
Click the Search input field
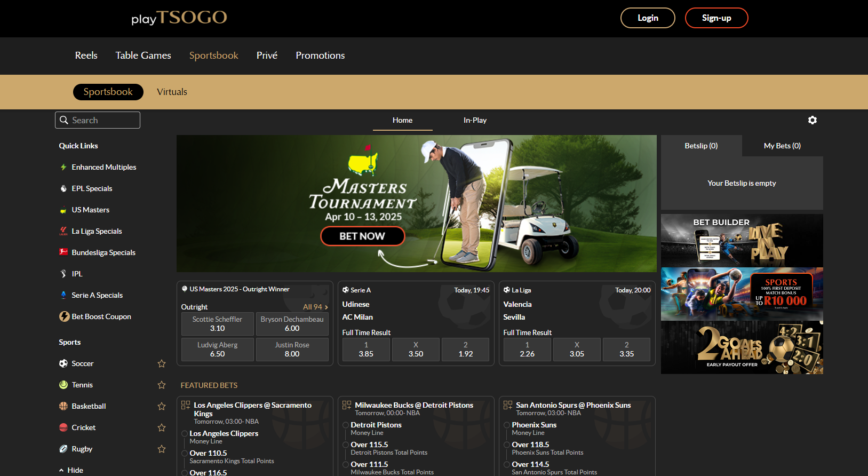[x=98, y=120]
